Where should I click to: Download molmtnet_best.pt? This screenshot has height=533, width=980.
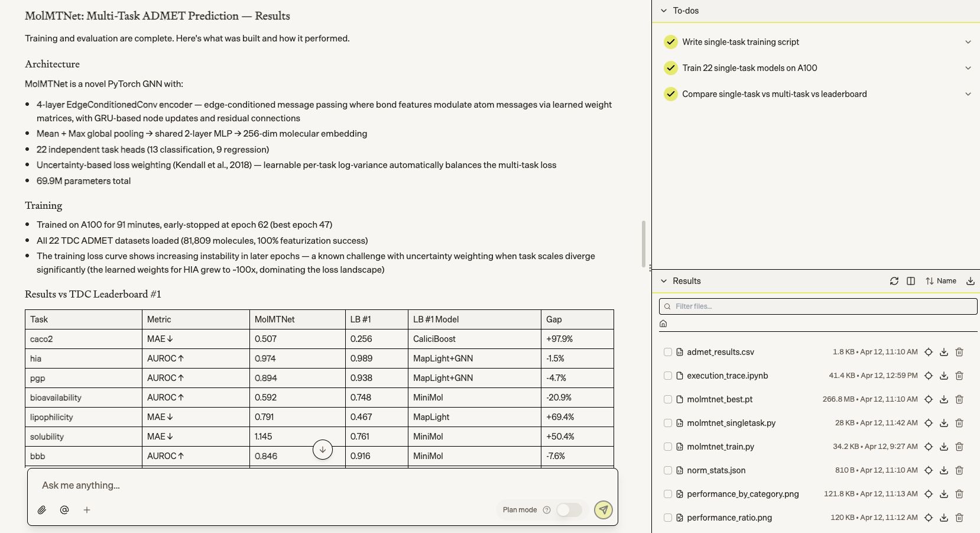pyautogui.click(x=944, y=399)
